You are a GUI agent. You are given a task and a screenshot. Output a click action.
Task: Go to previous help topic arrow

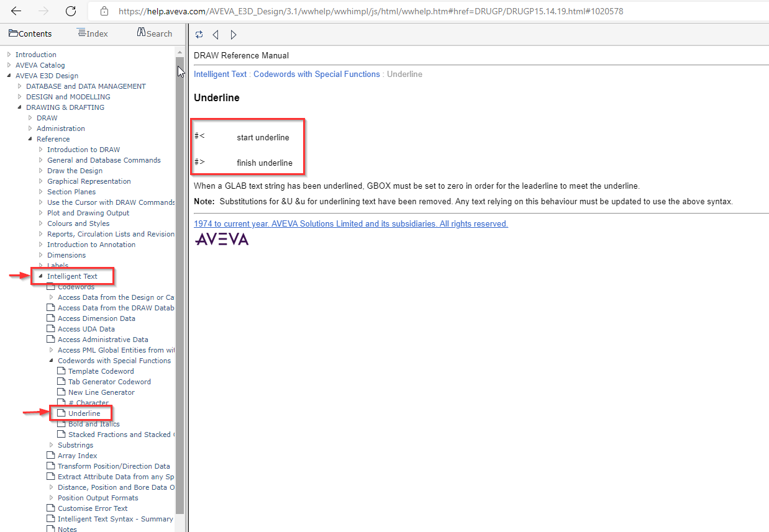pos(216,35)
